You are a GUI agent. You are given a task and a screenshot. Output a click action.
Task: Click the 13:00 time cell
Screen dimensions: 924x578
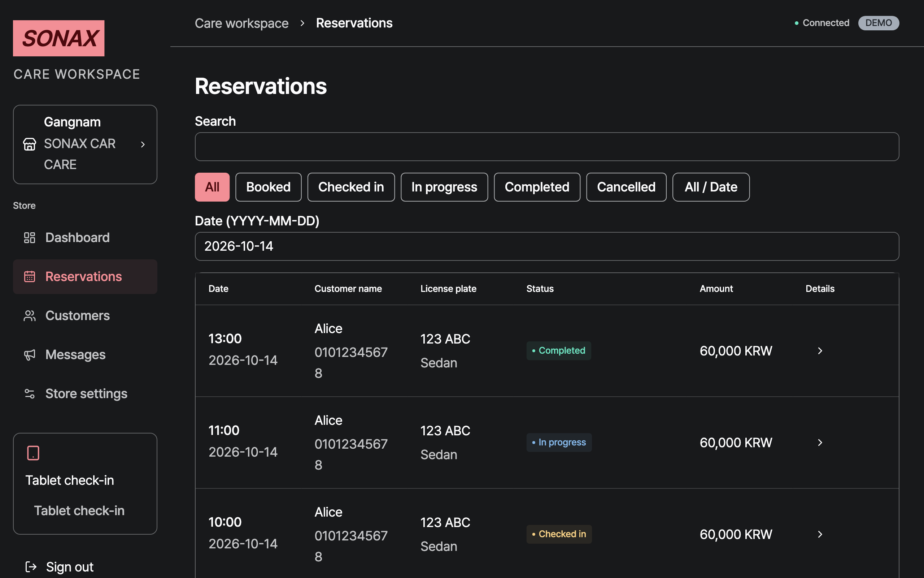(x=225, y=339)
